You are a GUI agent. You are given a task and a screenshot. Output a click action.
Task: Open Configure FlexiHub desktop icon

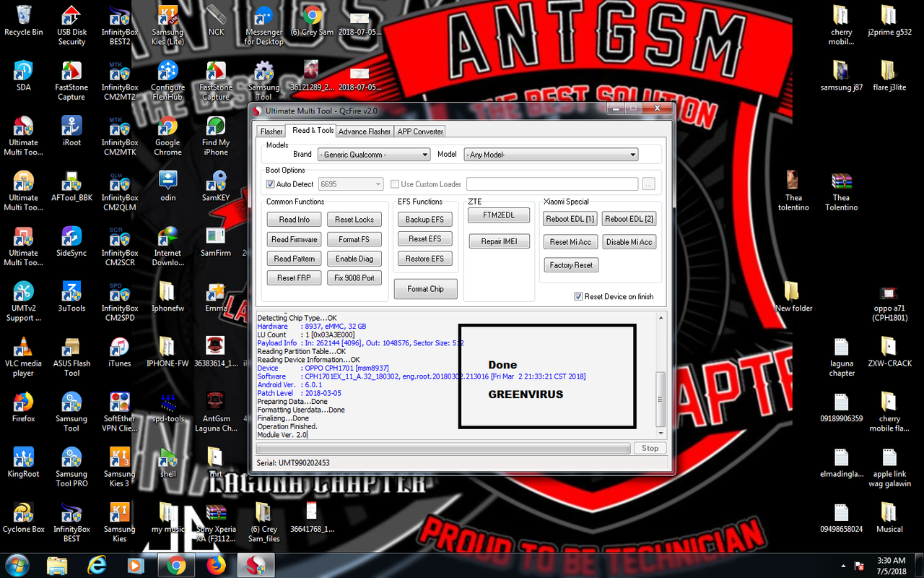pos(167,80)
